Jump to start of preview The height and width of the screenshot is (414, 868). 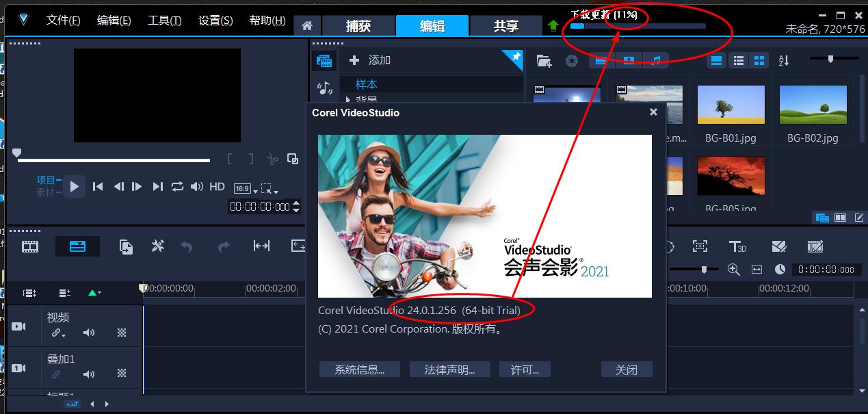point(98,186)
